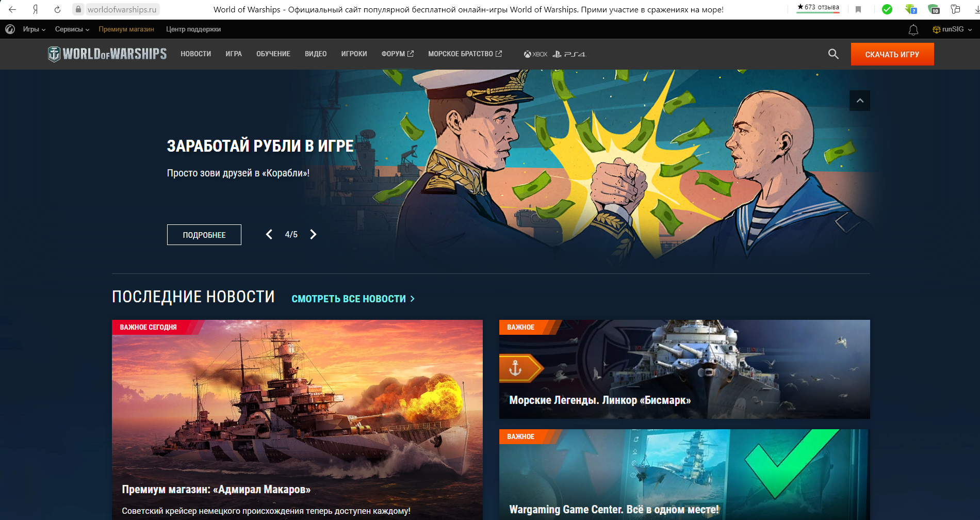
Task: Open site search magnifier icon
Action: pyautogui.click(x=834, y=54)
